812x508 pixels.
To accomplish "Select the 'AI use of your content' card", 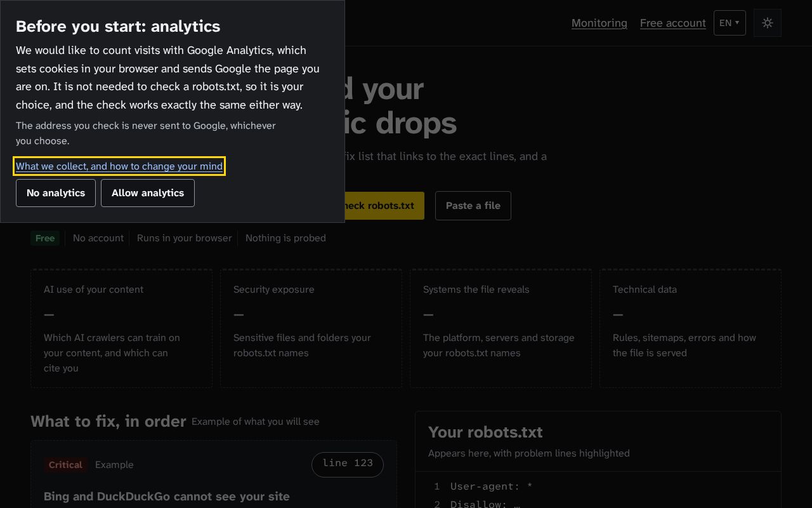I will pos(121,328).
